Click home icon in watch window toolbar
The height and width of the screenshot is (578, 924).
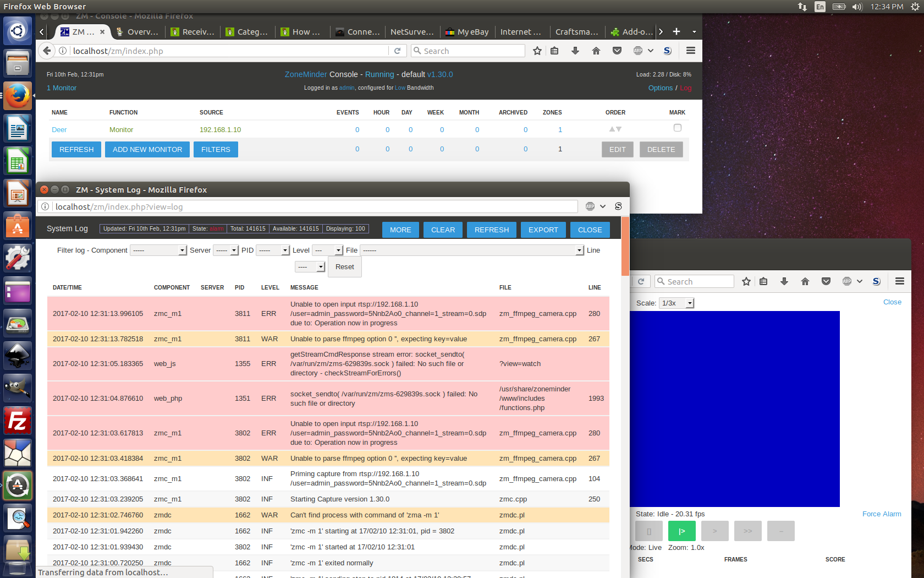805,281
